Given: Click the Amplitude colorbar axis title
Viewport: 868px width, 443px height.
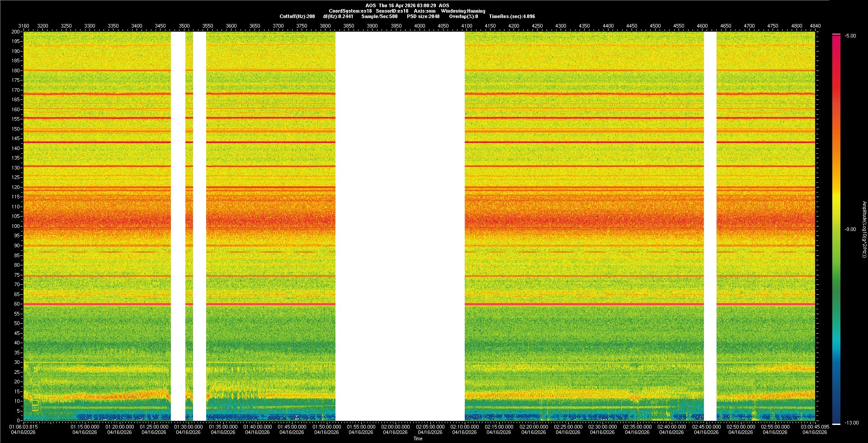Looking at the screenshot, I should 864,229.
